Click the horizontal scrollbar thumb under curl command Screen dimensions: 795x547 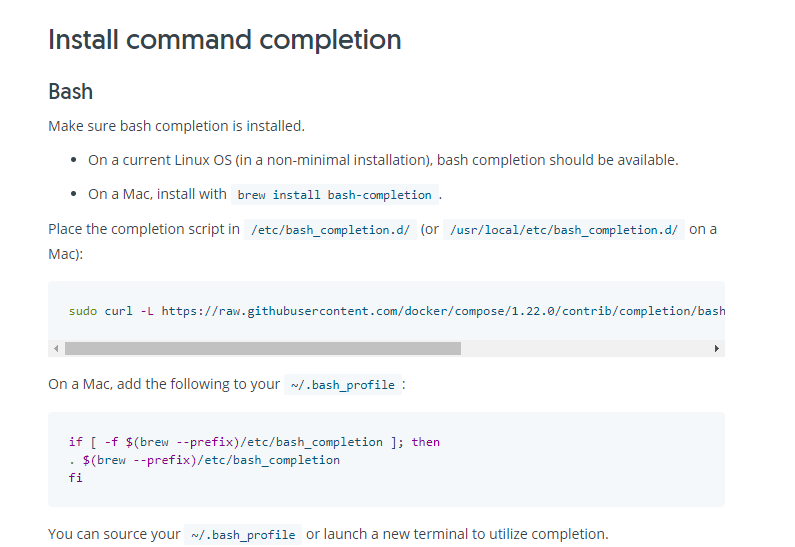pyautogui.click(x=262, y=348)
